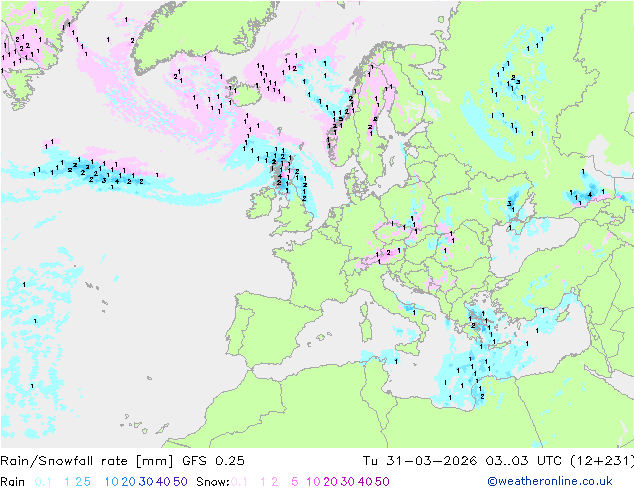
Task: Click the weatheronline.co.uk copyright link
Action: click(550, 481)
